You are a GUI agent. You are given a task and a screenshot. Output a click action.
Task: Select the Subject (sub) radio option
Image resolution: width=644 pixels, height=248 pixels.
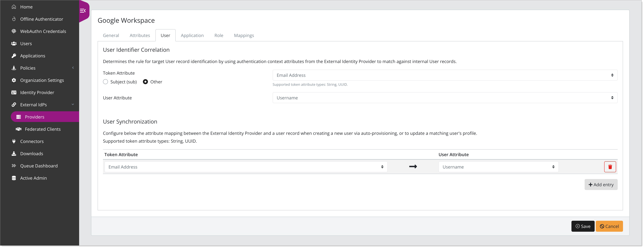(105, 82)
